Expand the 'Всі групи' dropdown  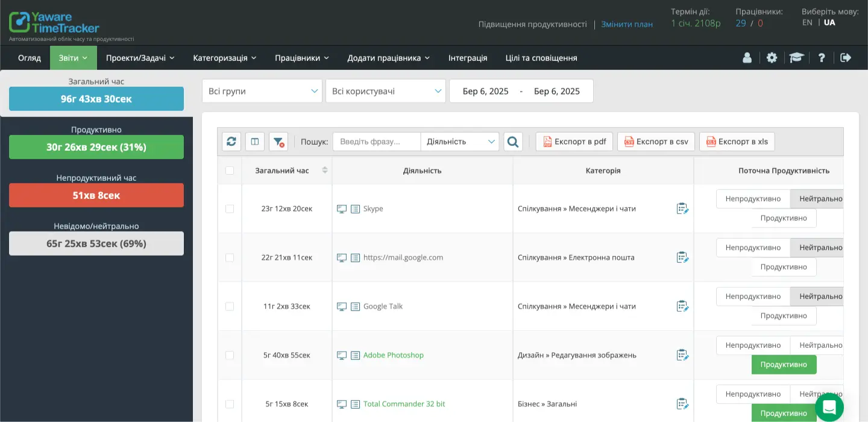(262, 91)
